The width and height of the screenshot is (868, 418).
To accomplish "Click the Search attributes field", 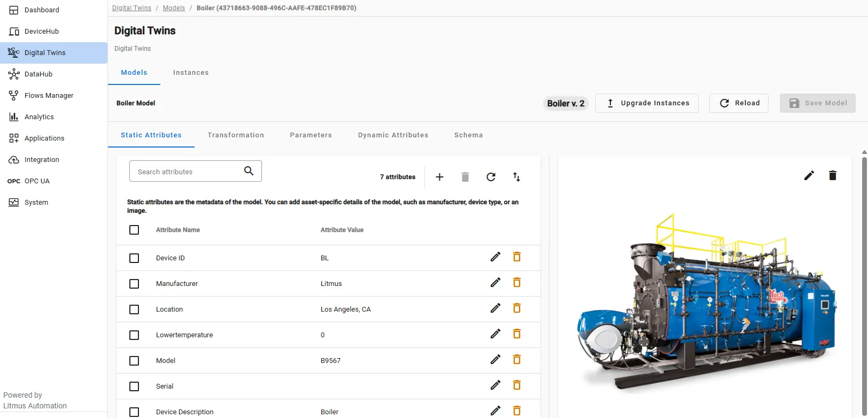I will click(x=196, y=171).
